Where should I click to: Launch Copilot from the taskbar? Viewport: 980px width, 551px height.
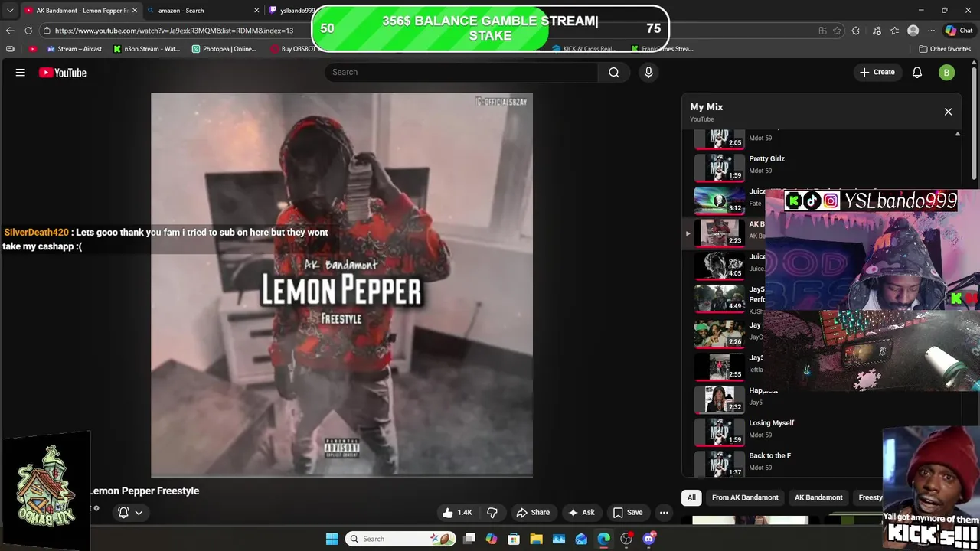click(x=492, y=539)
